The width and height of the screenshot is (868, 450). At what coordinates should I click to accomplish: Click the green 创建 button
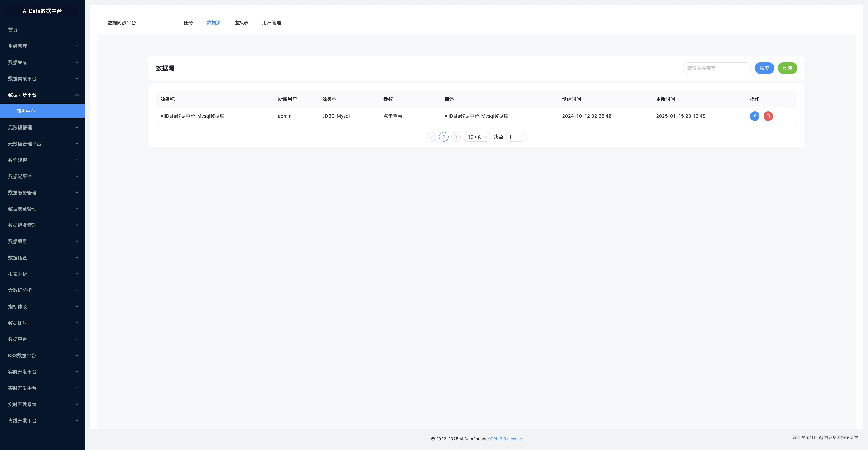[x=787, y=68]
